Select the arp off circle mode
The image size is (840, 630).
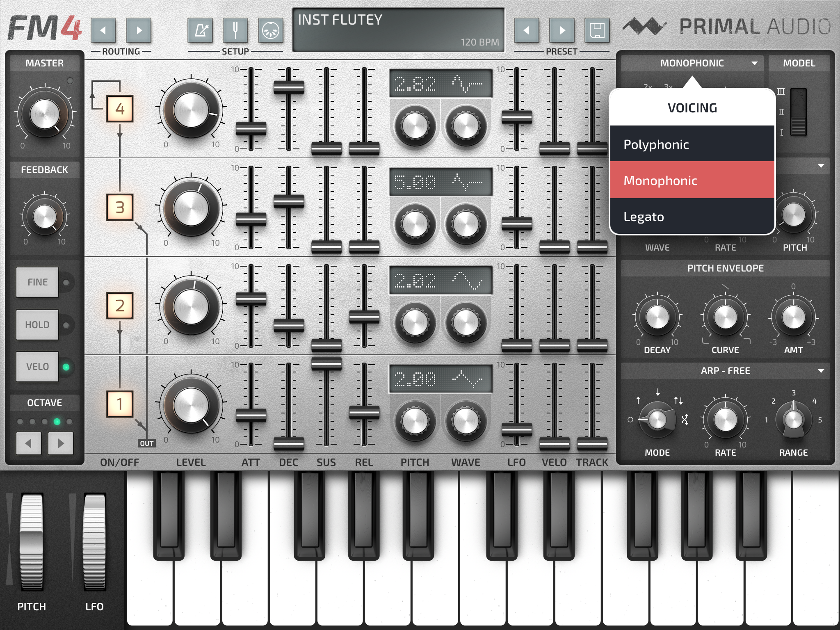pyautogui.click(x=630, y=420)
